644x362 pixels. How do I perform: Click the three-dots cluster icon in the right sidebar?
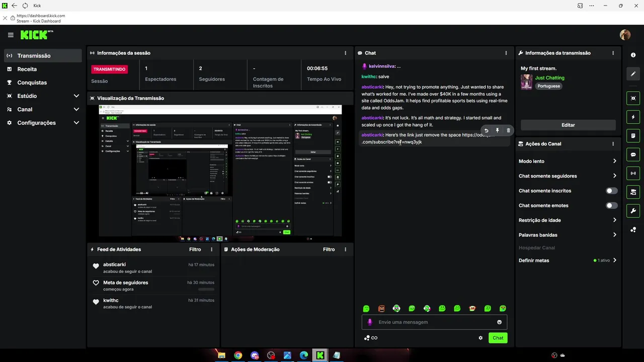coord(633,230)
